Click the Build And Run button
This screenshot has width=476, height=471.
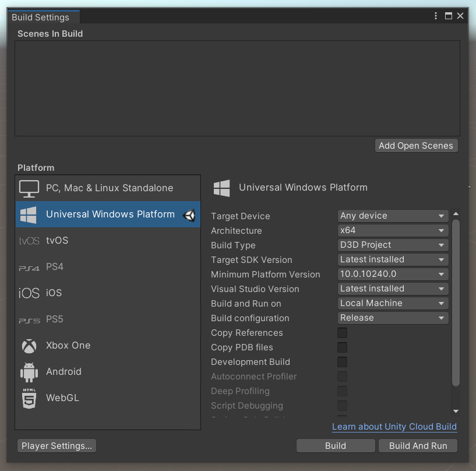point(418,446)
